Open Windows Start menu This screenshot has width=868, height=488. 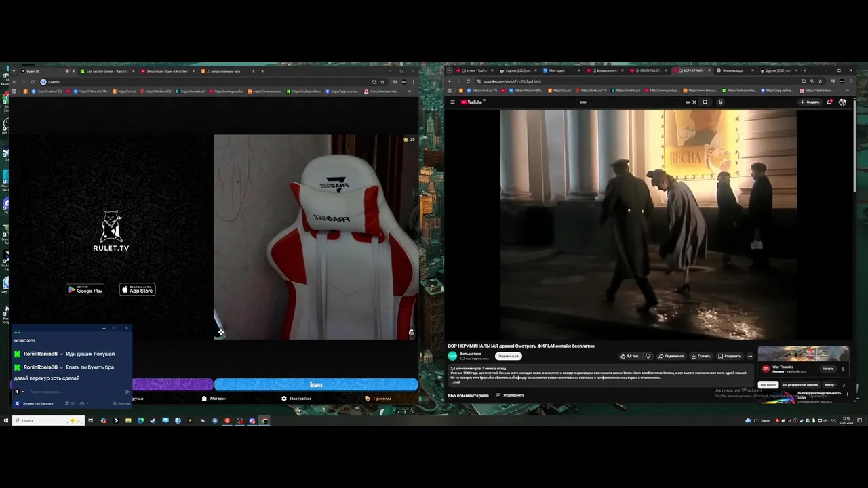(6, 420)
